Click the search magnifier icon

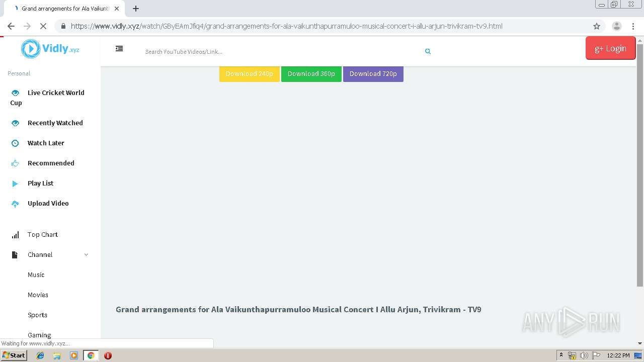[x=428, y=51]
